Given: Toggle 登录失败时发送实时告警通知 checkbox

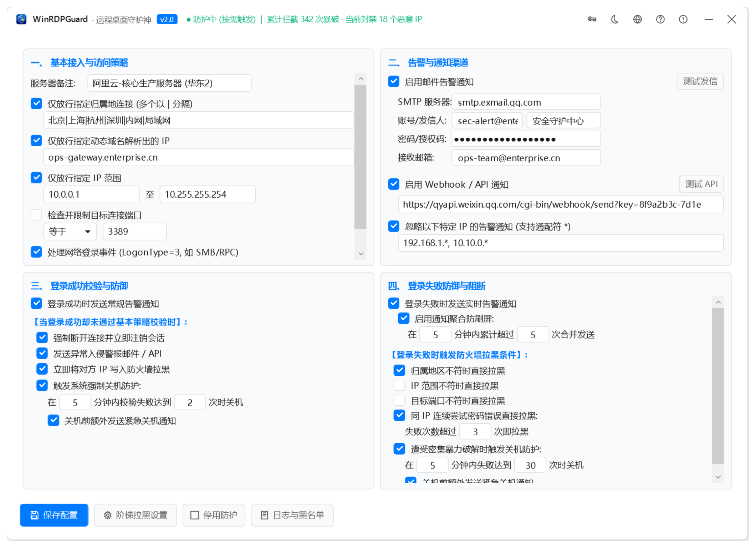Looking at the screenshot, I should point(394,303).
